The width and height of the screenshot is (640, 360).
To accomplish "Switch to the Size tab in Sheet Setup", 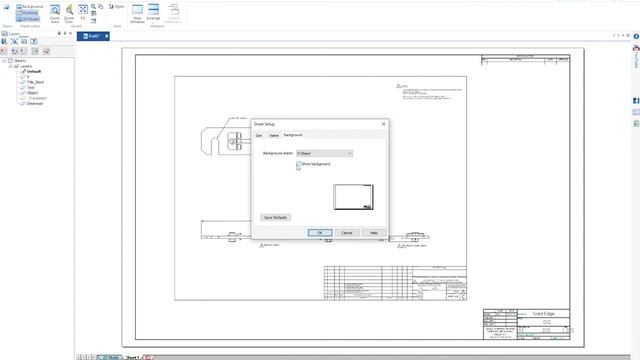I will click(259, 135).
